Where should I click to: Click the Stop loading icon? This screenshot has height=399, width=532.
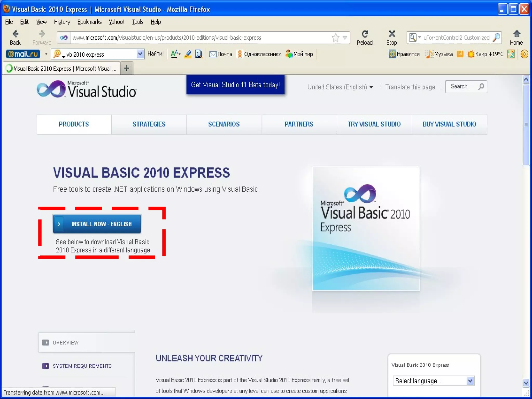(x=392, y=34)
